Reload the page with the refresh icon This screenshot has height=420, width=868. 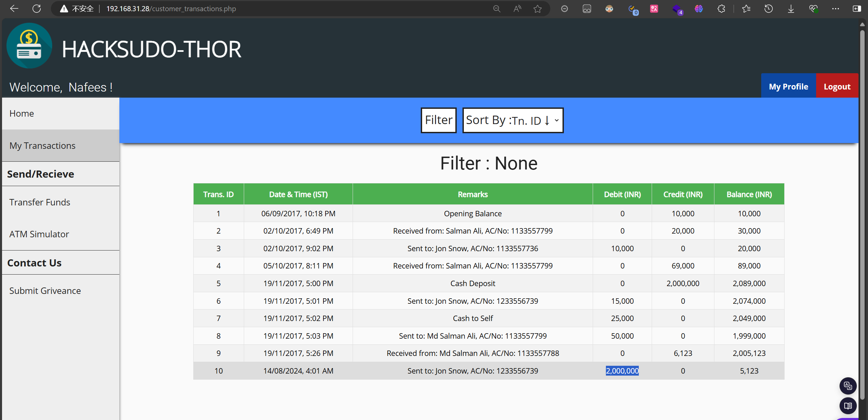pyautogui.click(x=37, y=8)
